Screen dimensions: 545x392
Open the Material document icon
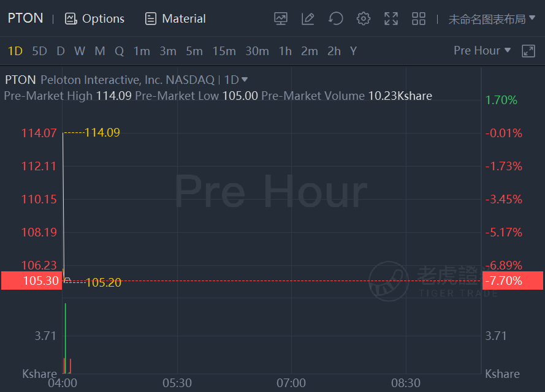click(151, 19)
